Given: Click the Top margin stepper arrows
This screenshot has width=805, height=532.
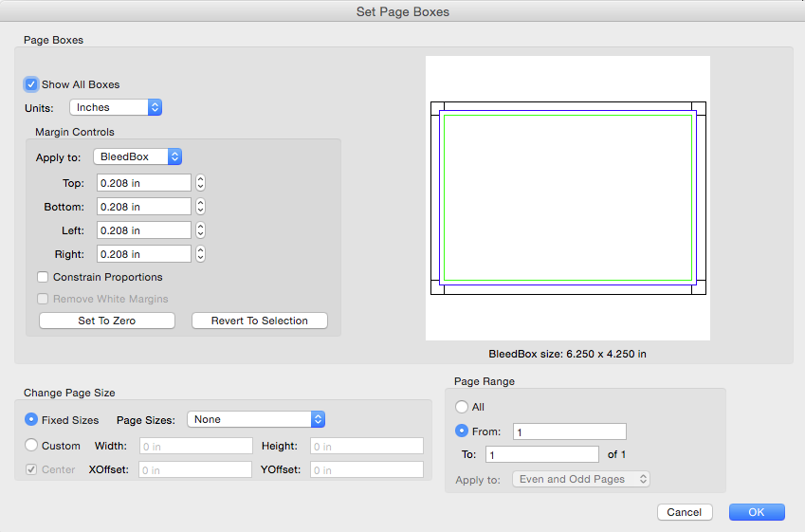Looking at the screenshot, I should click(200, 183).
